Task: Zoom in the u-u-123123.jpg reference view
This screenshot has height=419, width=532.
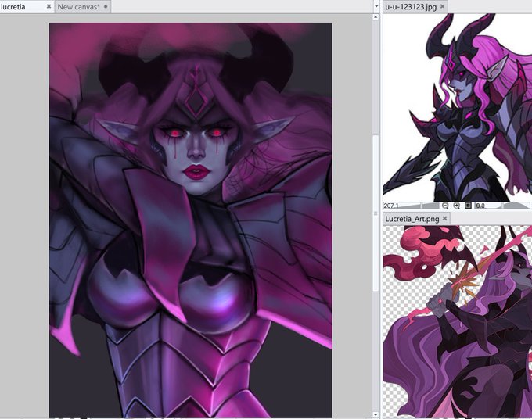Action: [457, 206]
